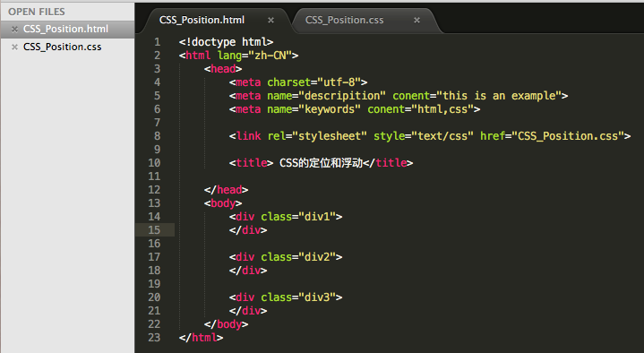644x353 pixels.
Task: Click line number 1 in the gutter
Action: coord(158,42)
